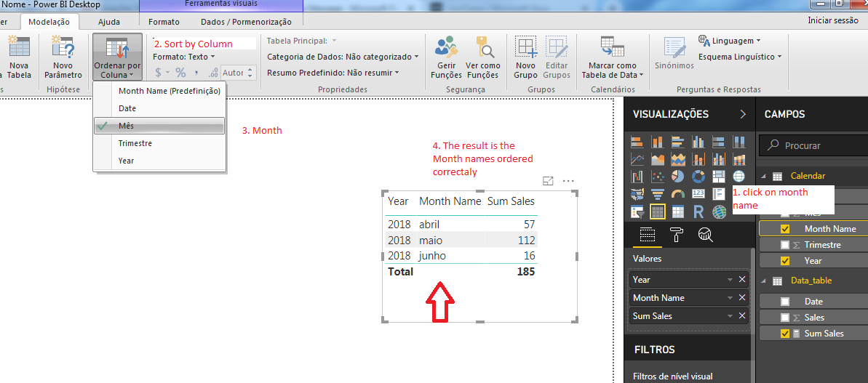Open the Analytics magnifier pane
Screen dimensions: 868x383
tap(705, 234)
